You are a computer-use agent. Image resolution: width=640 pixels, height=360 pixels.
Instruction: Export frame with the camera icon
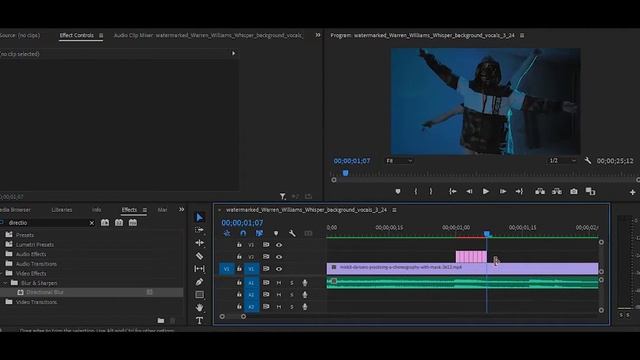pyautogui.click(x=573, y=191)
